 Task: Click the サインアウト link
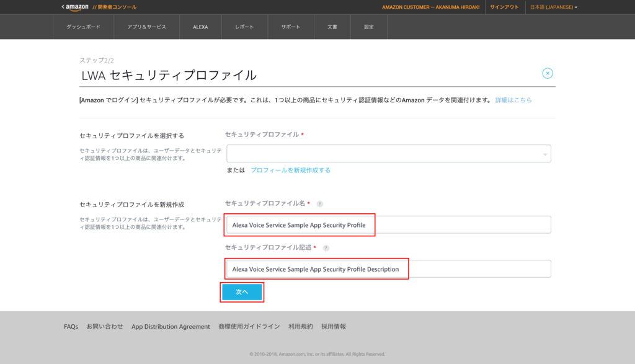pos(504,7)
